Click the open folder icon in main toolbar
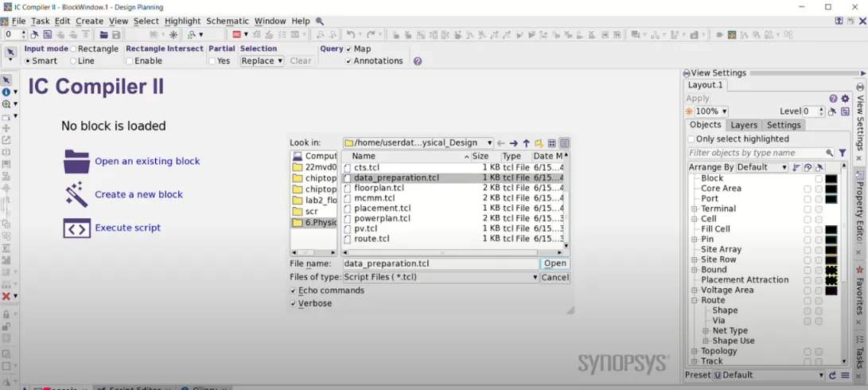Screen dimensions: 868x390 coord(103,34)
